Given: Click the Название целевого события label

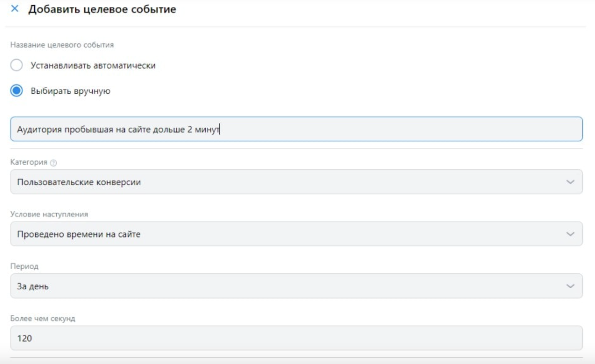Looking at the screenshot, I should [x=62, y=45].
